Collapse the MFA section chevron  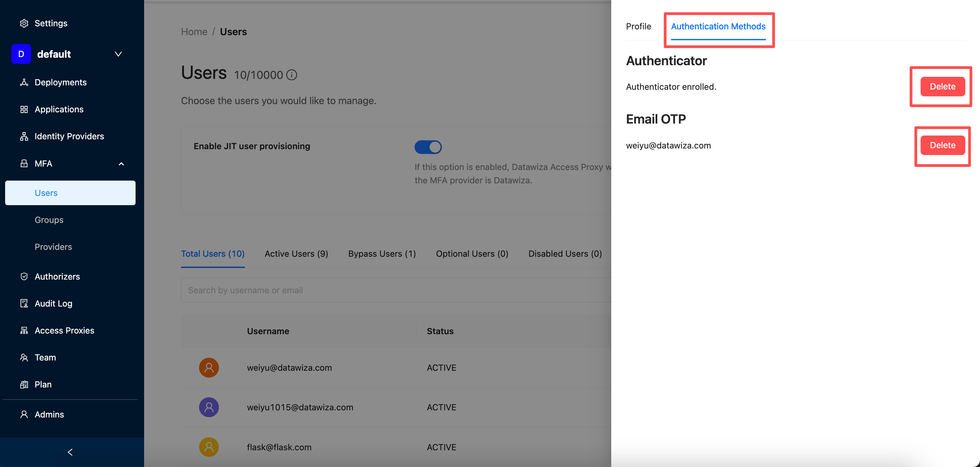pos(121,164)
